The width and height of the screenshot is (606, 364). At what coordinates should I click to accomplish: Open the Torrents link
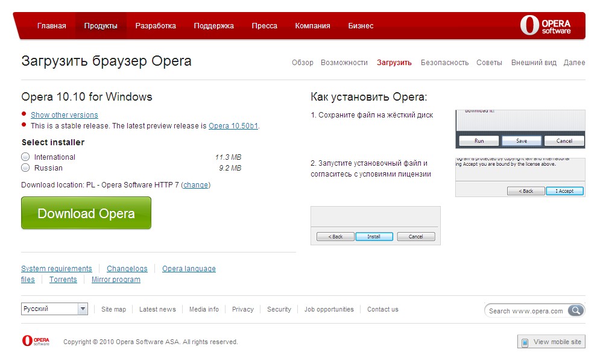63,280
